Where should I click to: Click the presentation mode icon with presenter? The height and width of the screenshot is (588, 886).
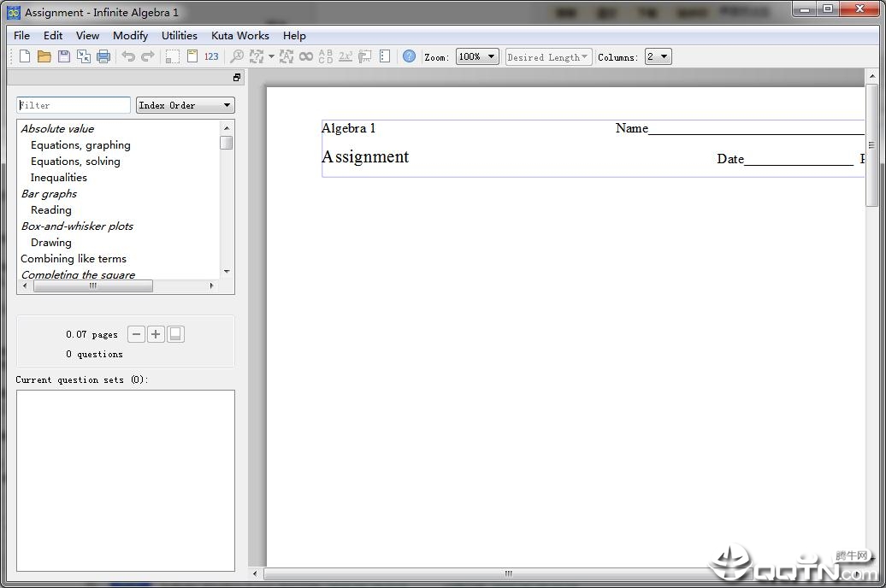(x=365, y=56)
